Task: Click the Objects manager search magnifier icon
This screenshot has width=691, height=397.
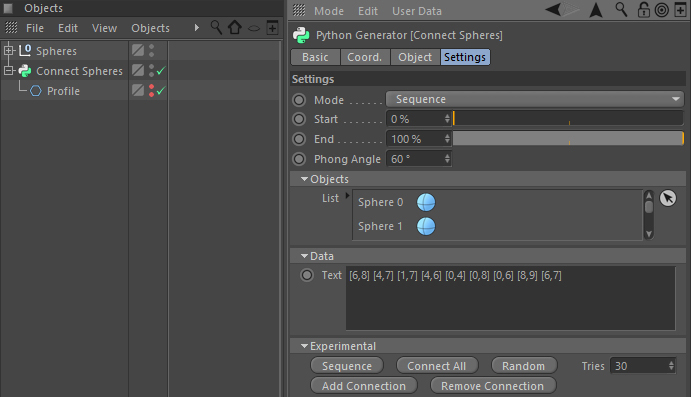Action: (x=216, y=27)
